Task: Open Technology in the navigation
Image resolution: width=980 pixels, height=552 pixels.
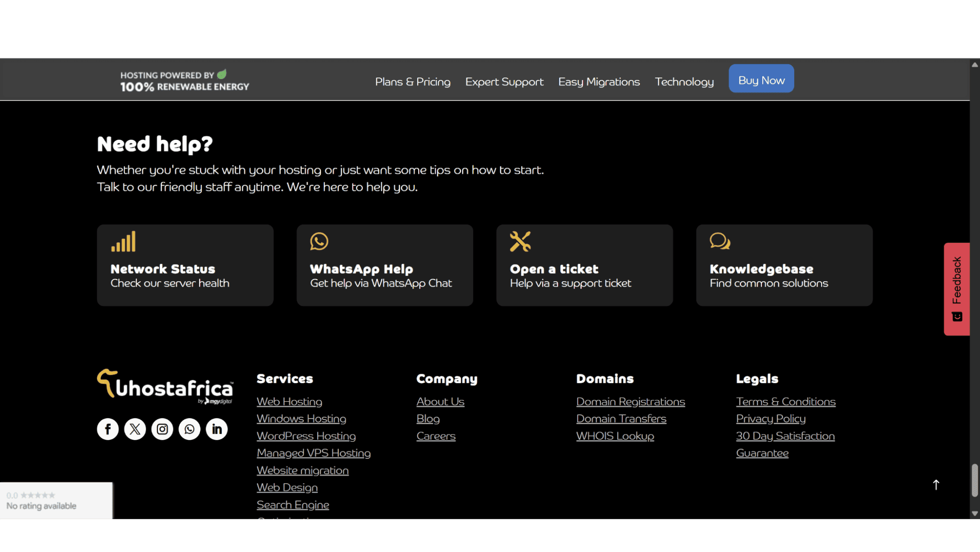Action: click(x=684, y=81)
